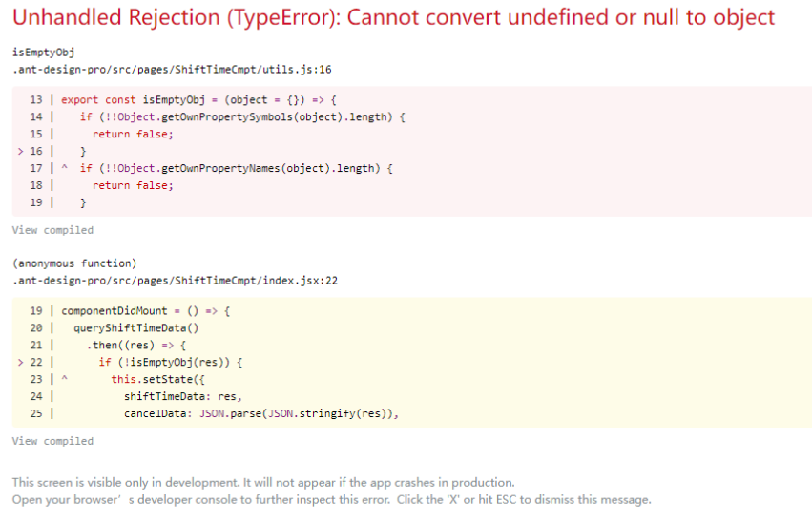Open the index.jsx:22 file path link

[x=176, y=281]
